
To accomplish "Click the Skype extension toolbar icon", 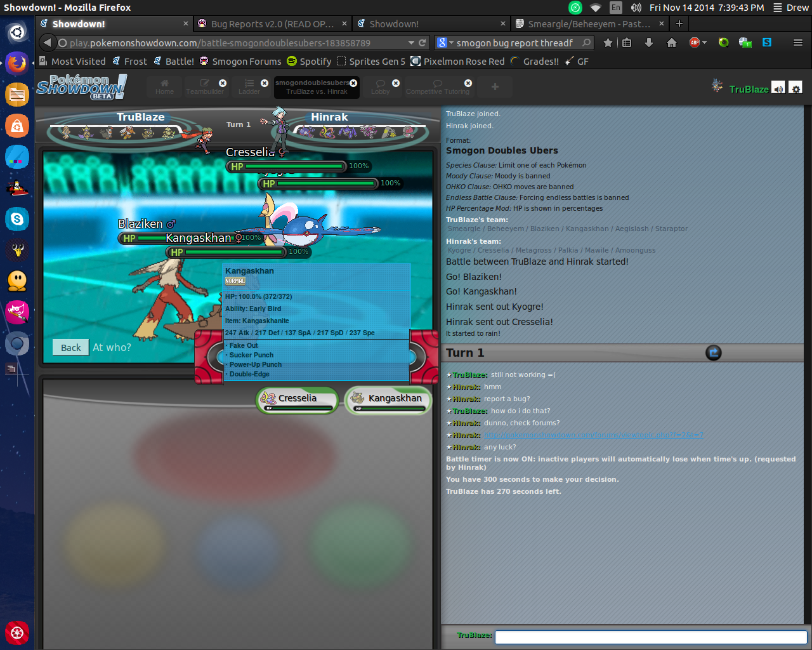I will pyautogui.click(x=767, y=43).
